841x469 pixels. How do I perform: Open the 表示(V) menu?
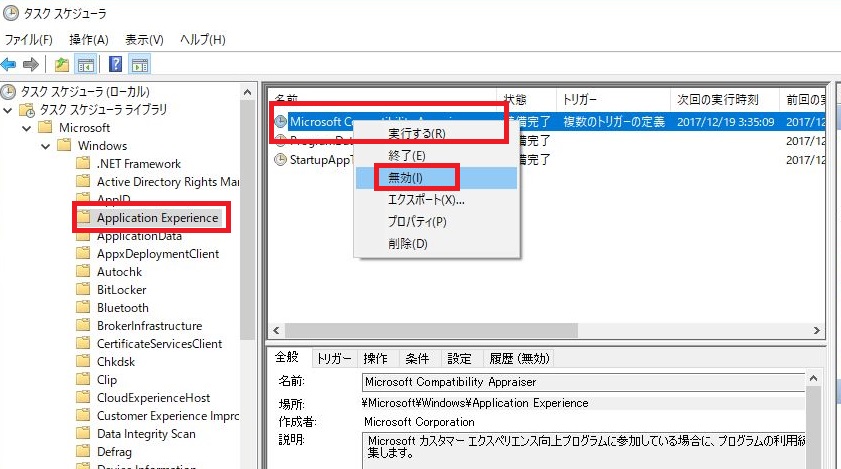pyautogui.click(x=144, y=40)
